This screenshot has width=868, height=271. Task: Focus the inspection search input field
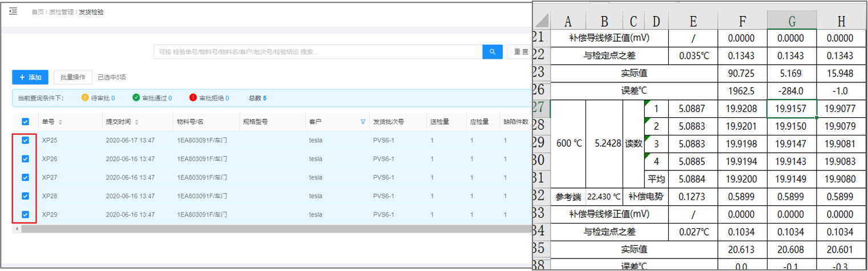(317, 52)
